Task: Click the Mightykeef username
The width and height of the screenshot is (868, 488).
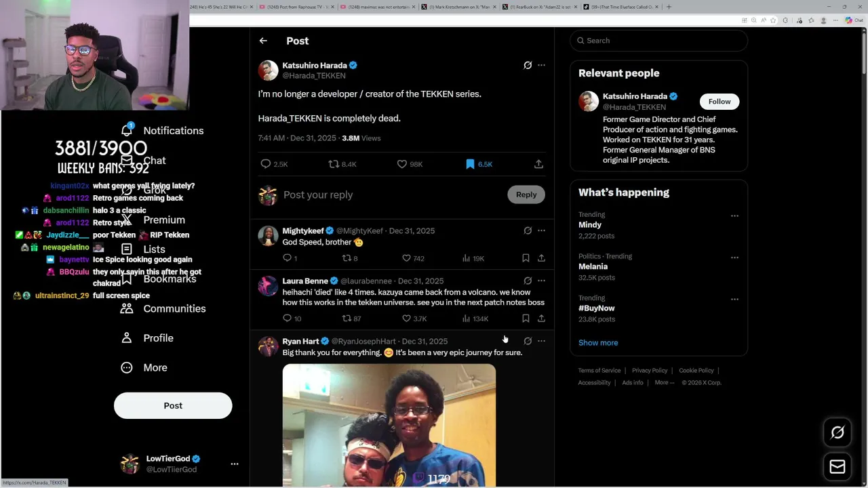Action: click(x=303, y=231)
